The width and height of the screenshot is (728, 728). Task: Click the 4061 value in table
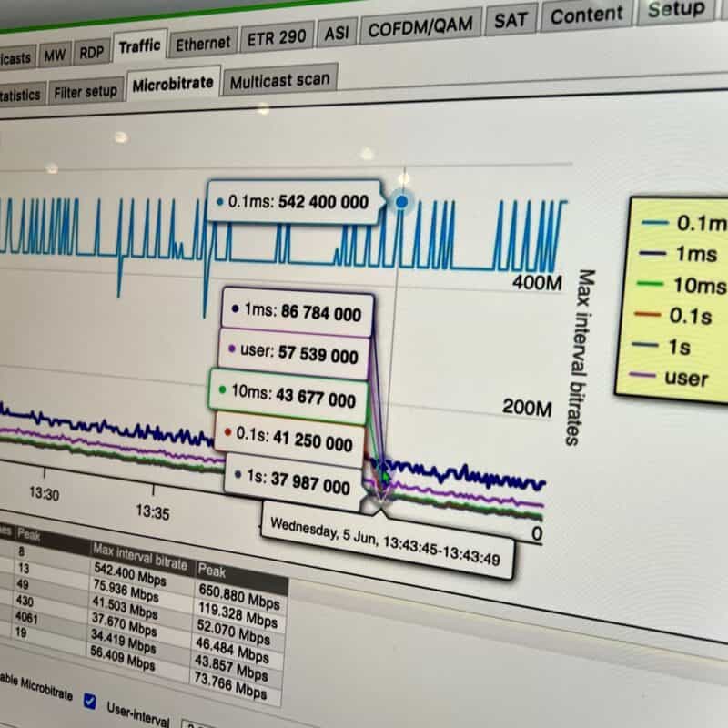point(26,617)
